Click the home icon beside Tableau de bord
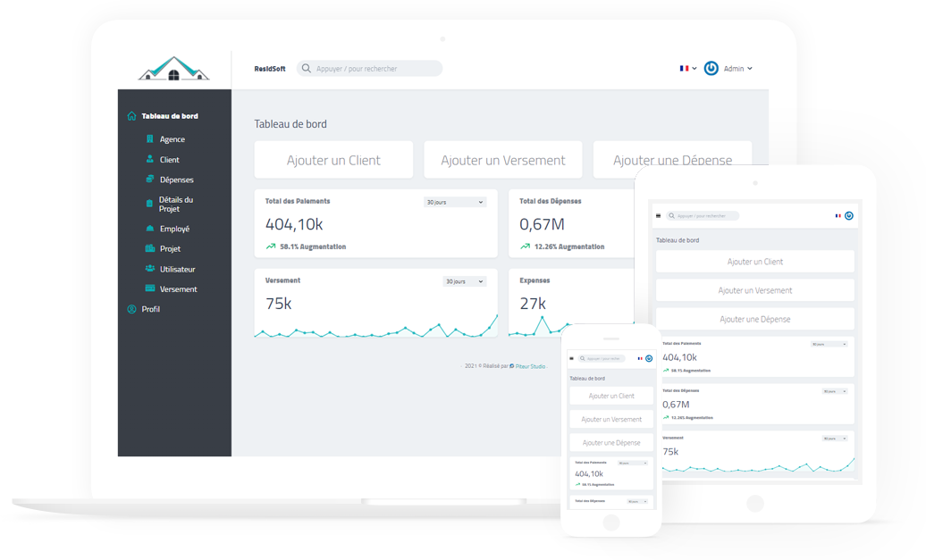 pyautogui.click(x=131, y=116)
